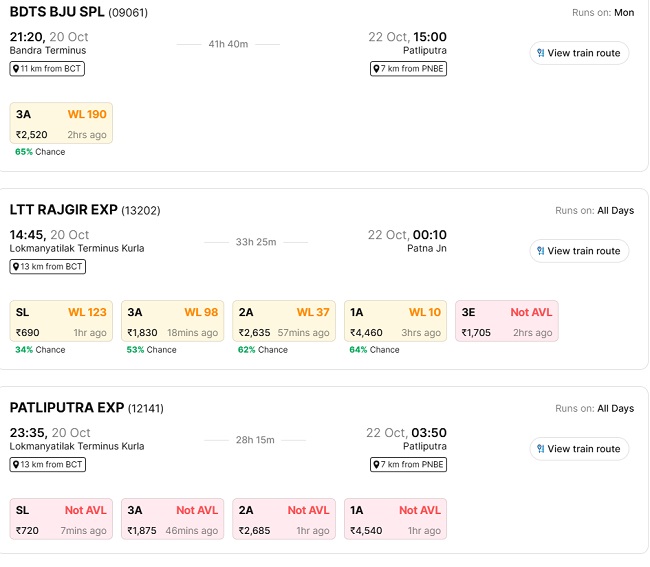Select SL WL 123 fare card at ₹690

click(61, 322)
